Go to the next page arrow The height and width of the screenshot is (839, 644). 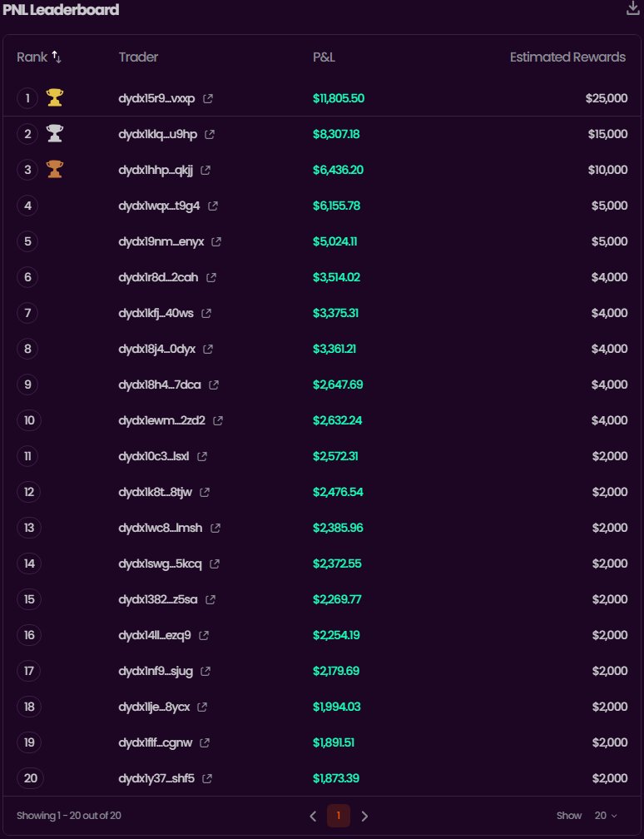pyautogui.click(x=364, y=817)
